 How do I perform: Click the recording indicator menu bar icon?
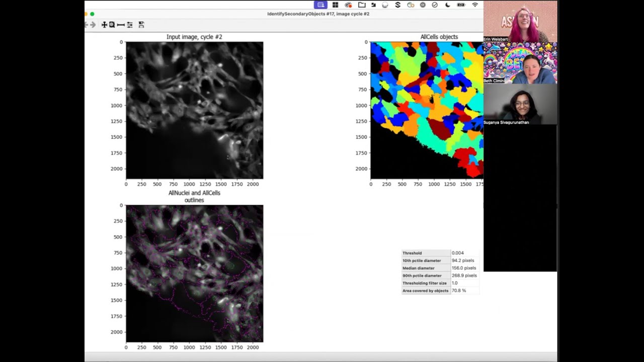point(349,5)
